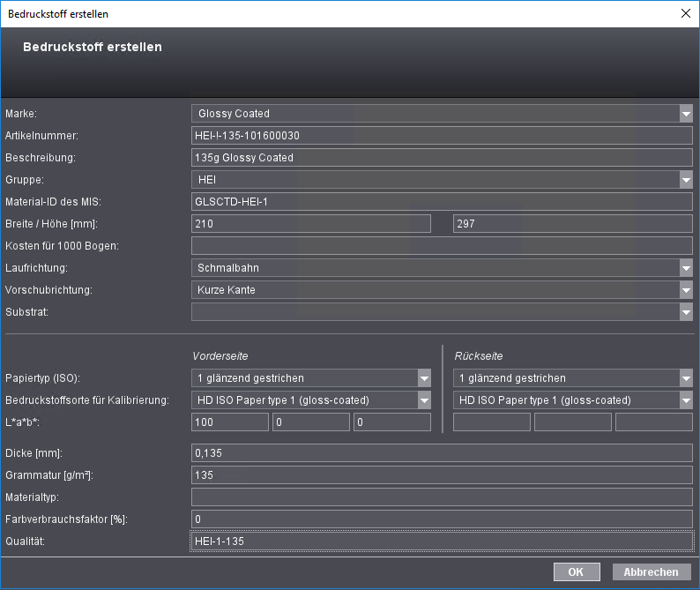Click the Material-ID des MIS field
This screenshot has width=700, height=590.
pos(442,201)
